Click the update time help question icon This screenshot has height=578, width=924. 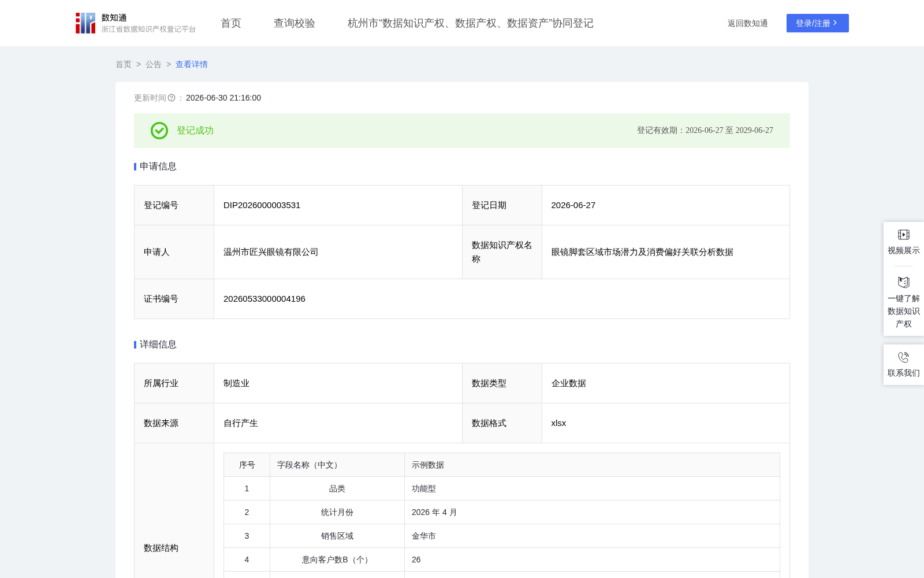[x=172, y=98]
